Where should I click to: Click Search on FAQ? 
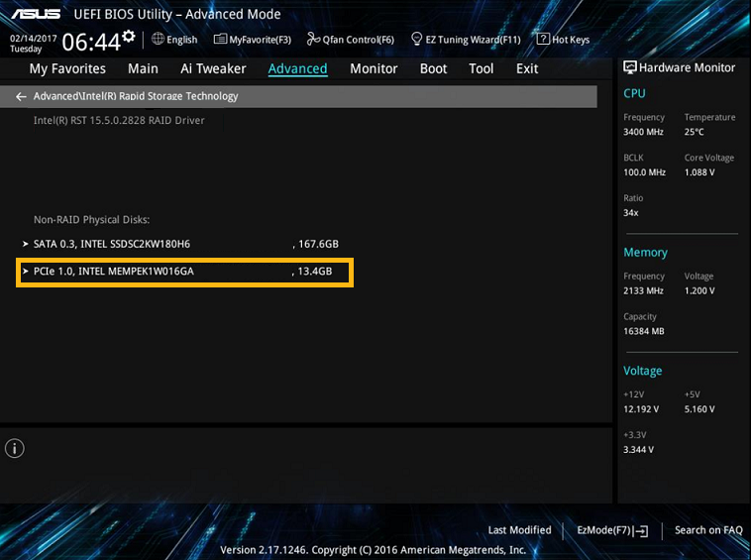click(x=708, y=530)
